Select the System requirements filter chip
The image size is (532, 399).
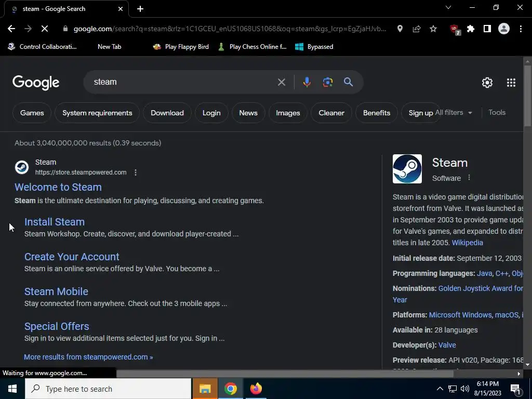(97, 113)
